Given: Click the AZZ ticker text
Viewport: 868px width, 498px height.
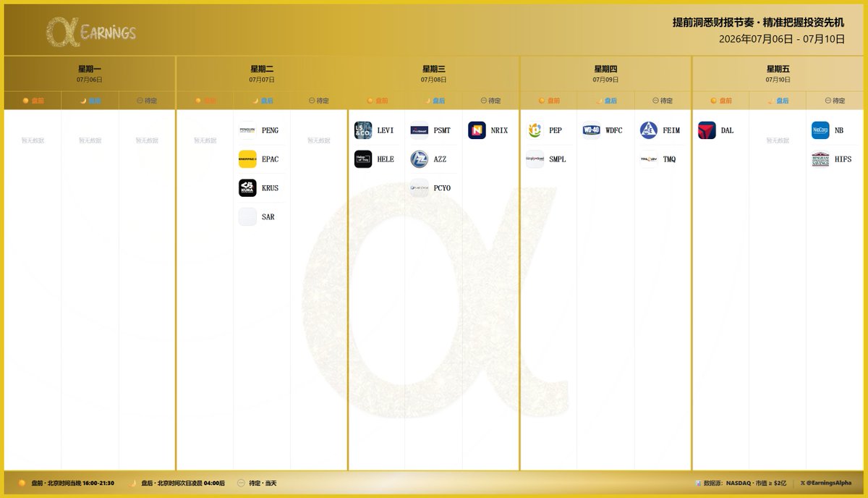Looking at the screenshot, I should click(440, 159).
